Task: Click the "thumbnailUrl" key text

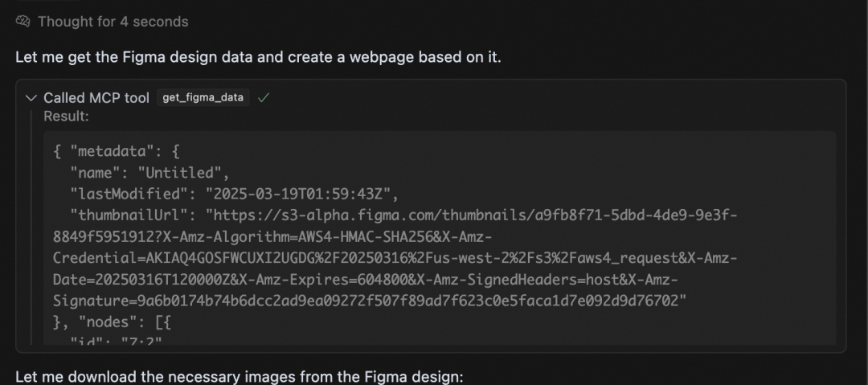Action: (x=133, y=215)
